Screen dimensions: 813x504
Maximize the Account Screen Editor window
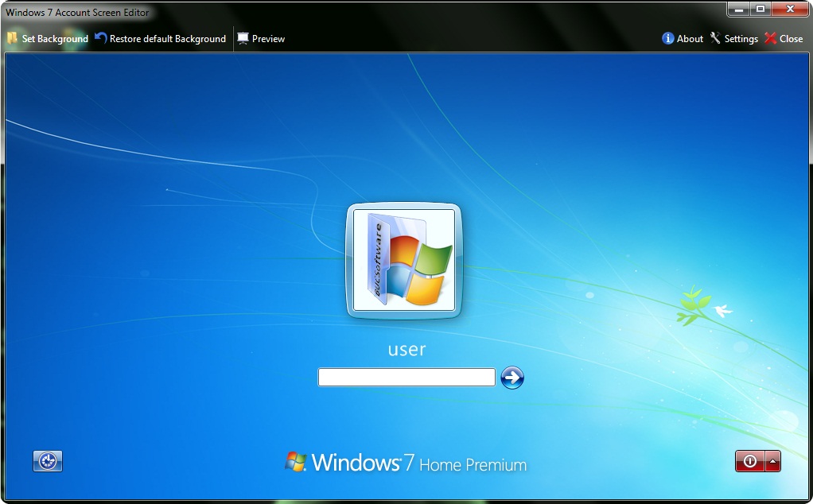coord(760,9)
